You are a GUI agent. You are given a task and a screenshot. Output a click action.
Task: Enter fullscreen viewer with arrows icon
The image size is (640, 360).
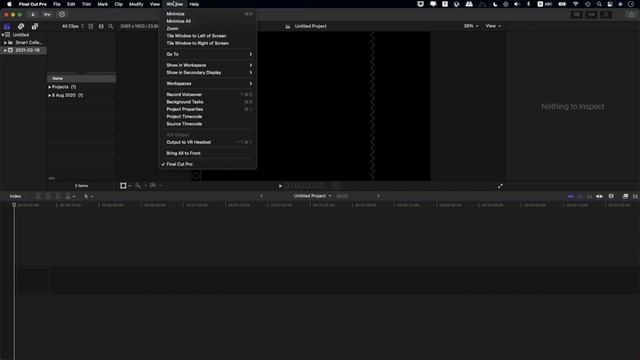(x=500, y=186)
